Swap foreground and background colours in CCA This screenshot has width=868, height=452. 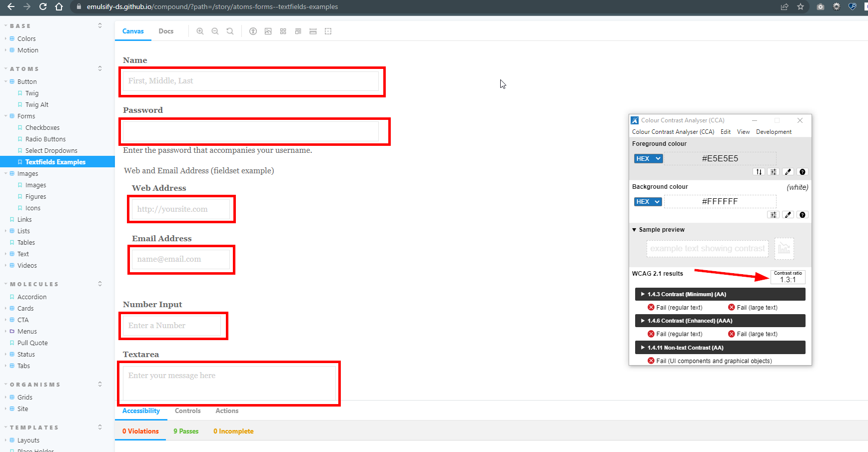pos(759,171)
